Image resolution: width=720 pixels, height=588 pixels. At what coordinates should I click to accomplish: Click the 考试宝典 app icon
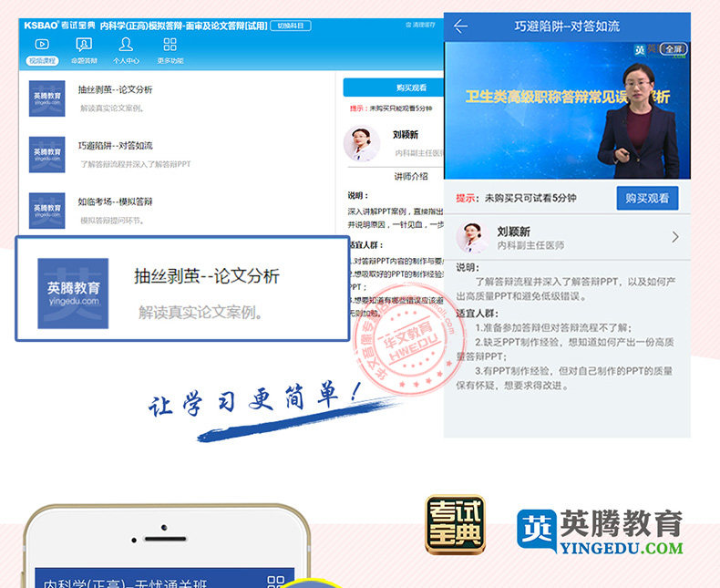click(455, 524)
